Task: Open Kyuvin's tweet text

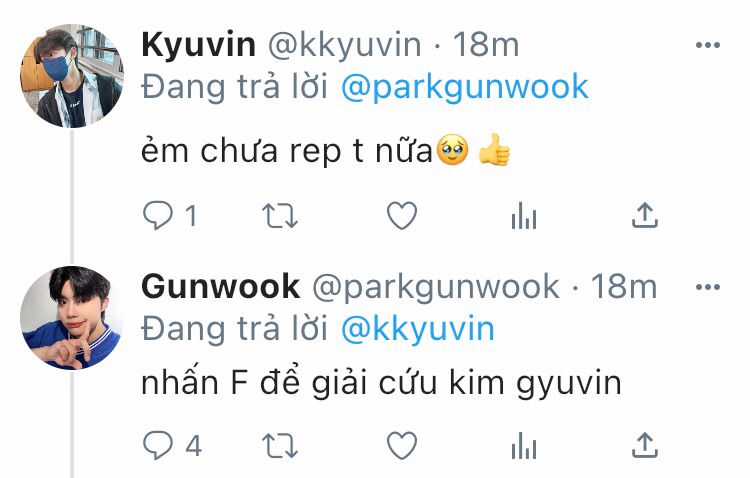Action: pyautogui.click(x=326, y=150)
